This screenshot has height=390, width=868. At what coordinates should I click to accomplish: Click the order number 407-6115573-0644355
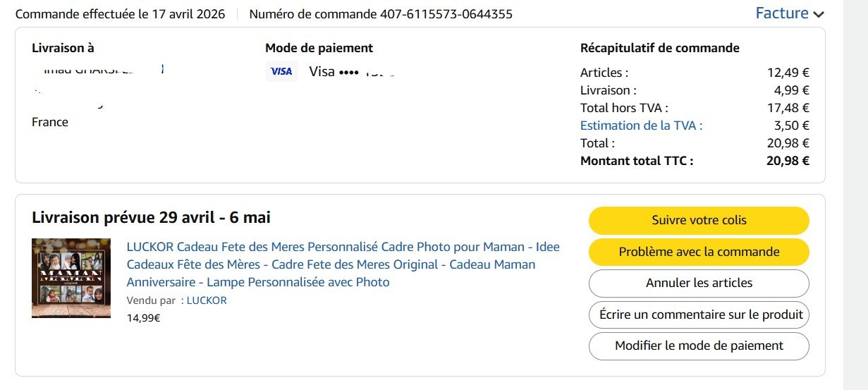pos(446,14)
